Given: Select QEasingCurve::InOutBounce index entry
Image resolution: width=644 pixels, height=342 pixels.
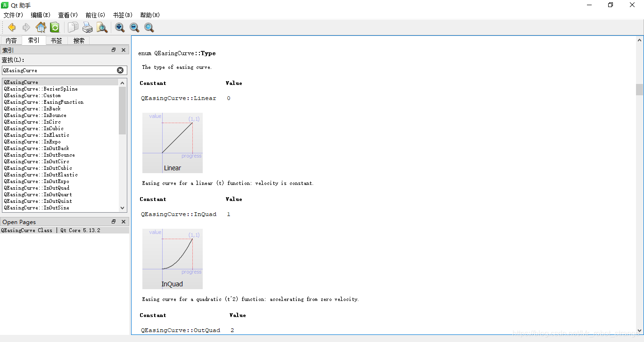Looking at the screenshot, I should [61, 155].
